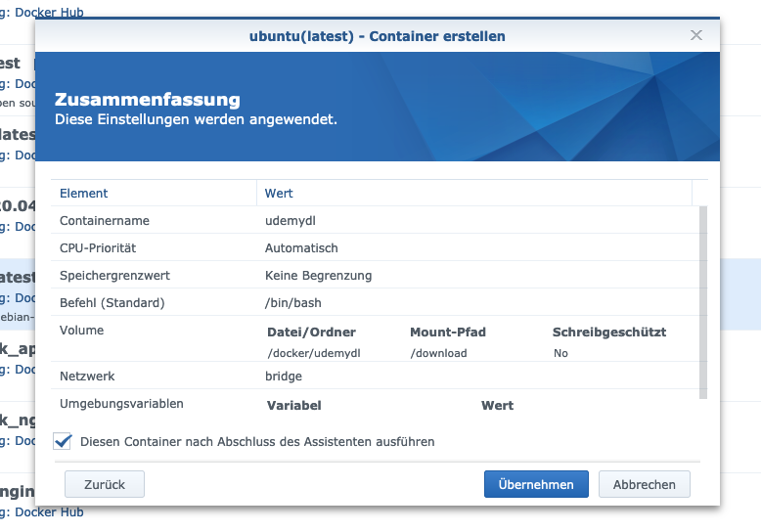Select the Variabel subheader
Screen dimensions: 761x532
tap(294, 405)
